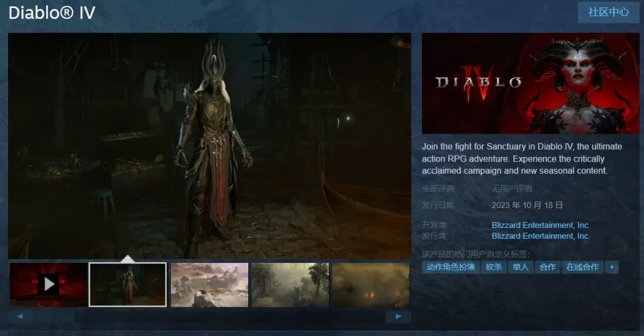The height and width of the screenshot is (336, 644).
Task: Click the 发行日期 label
Action: [x=438, y=205]
